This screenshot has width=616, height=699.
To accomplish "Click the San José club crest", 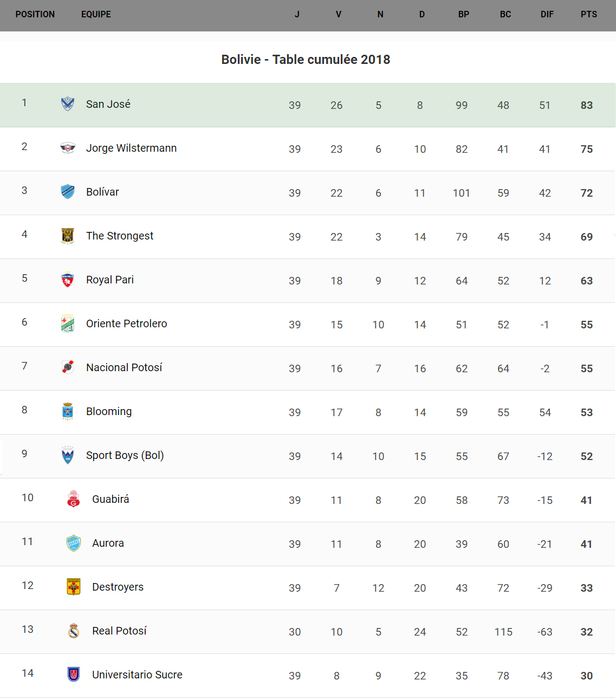I will 68,103.
